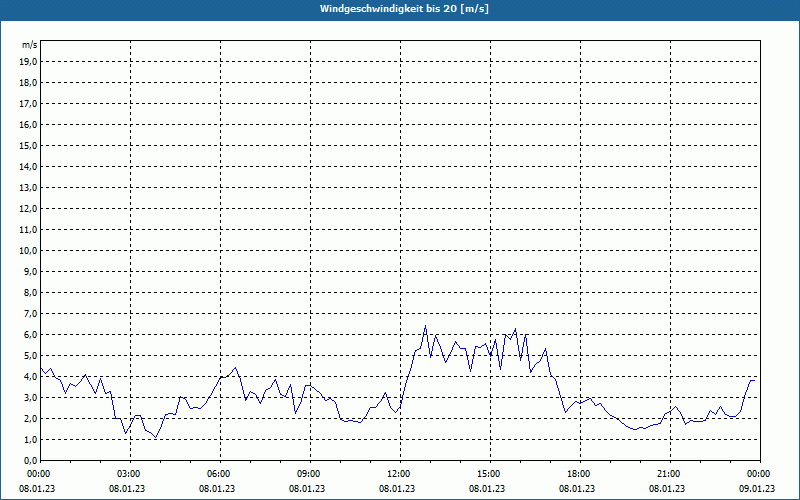Image resolution: width=800 pixels, height=500 pixels.
Task: Select the 15,0 y-axis label
Action: (30, 145)
